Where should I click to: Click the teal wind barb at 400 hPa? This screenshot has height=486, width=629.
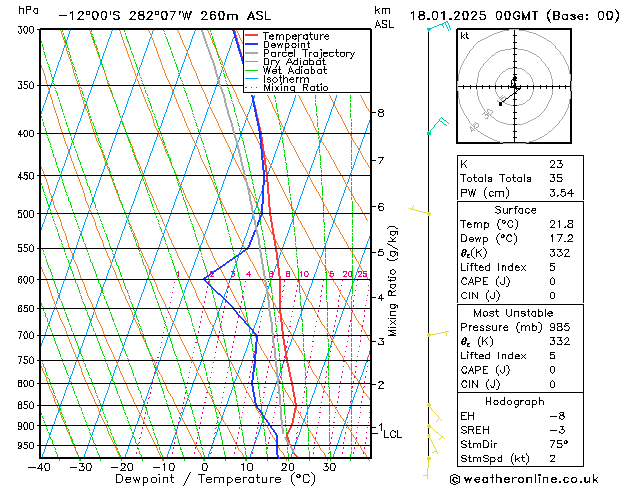click(x=438, y=126)
